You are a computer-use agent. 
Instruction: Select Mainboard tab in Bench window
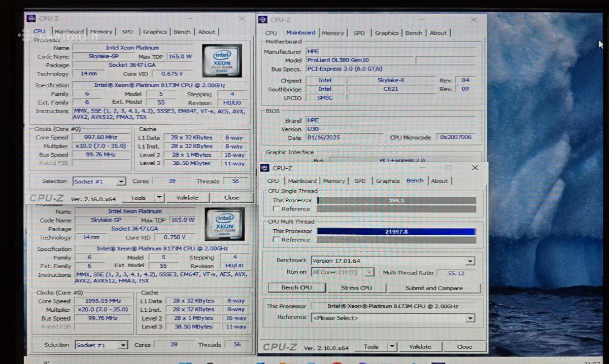pos(302,181)
